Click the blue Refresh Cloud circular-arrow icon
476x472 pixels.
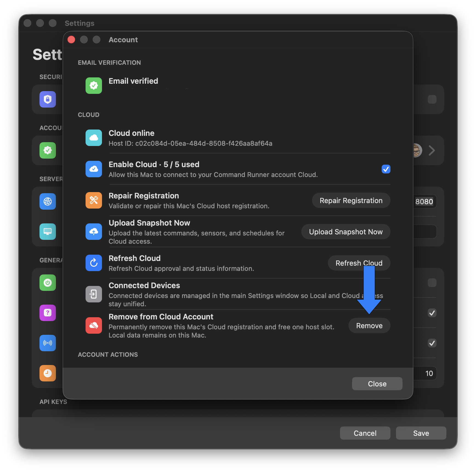click(94, 263)
